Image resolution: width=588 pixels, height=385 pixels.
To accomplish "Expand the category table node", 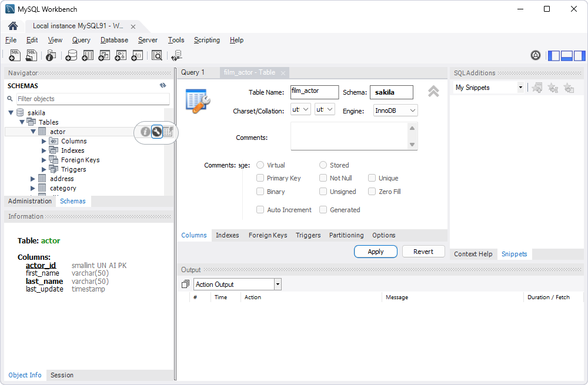I will point(32,188).
